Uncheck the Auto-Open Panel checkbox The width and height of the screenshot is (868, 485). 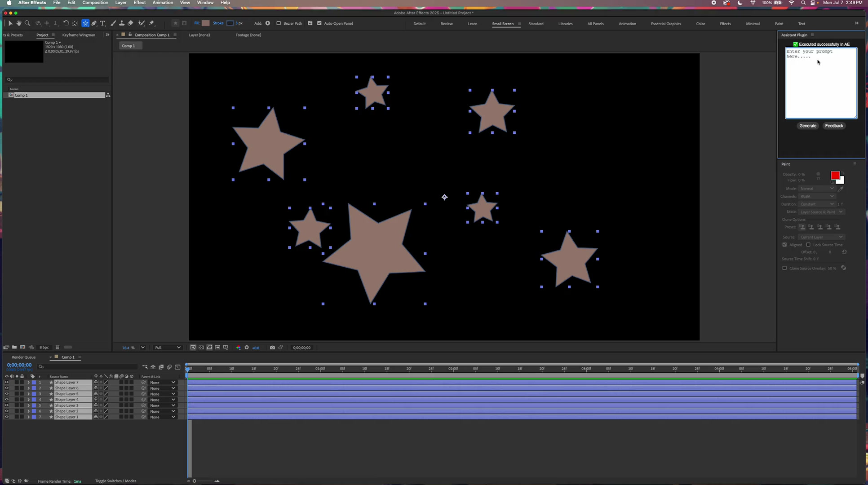(x=319, y=23)
